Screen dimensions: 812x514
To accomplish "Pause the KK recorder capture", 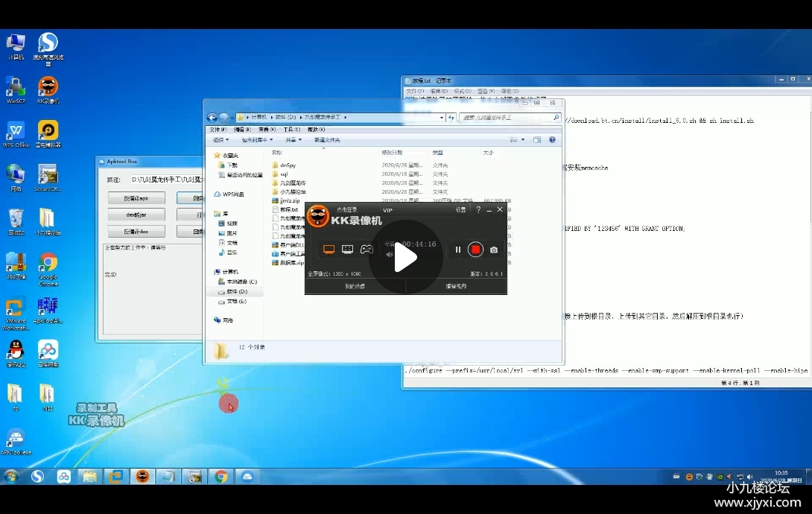I will point(457,250).
